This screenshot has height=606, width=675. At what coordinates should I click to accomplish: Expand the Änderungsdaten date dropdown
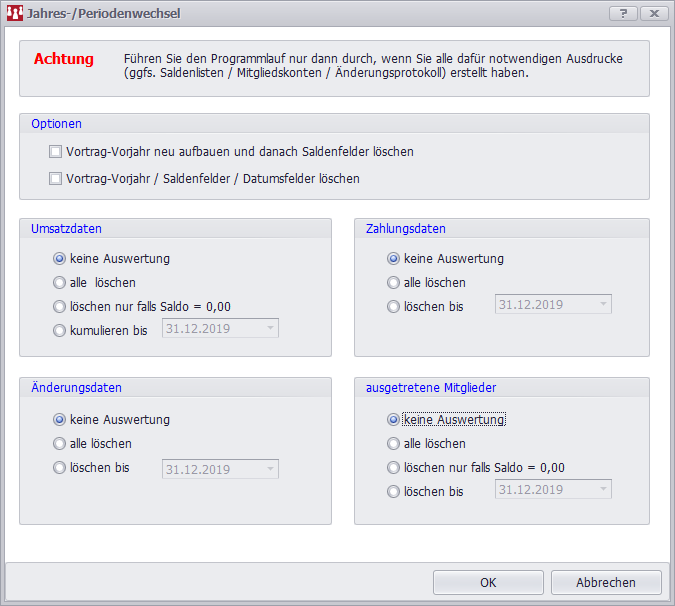[271, 469]
